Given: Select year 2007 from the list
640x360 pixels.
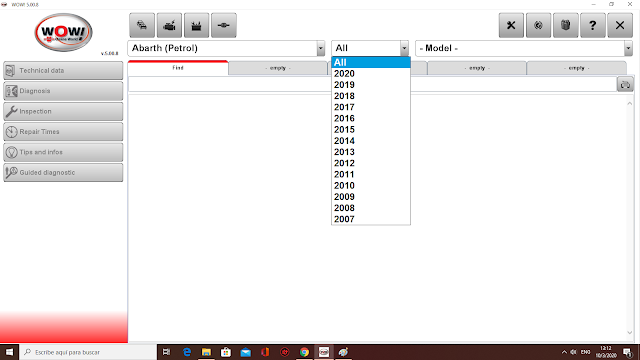Looking at the screenshot, I should coord(371,219).
